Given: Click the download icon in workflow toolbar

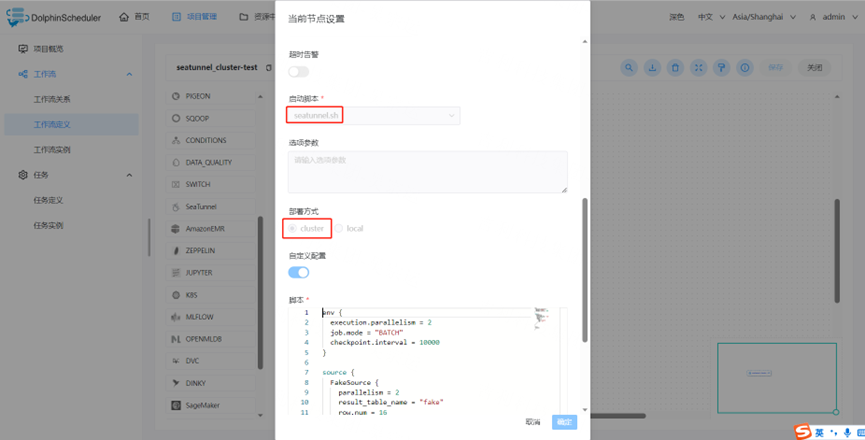Looking at the screenshot, I should pos(652,68).
